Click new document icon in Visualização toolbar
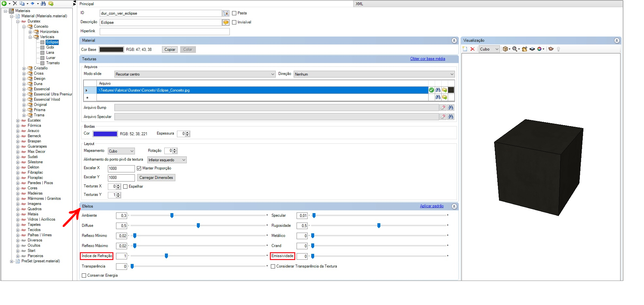644x305 pixels. [x=465, y=49]
